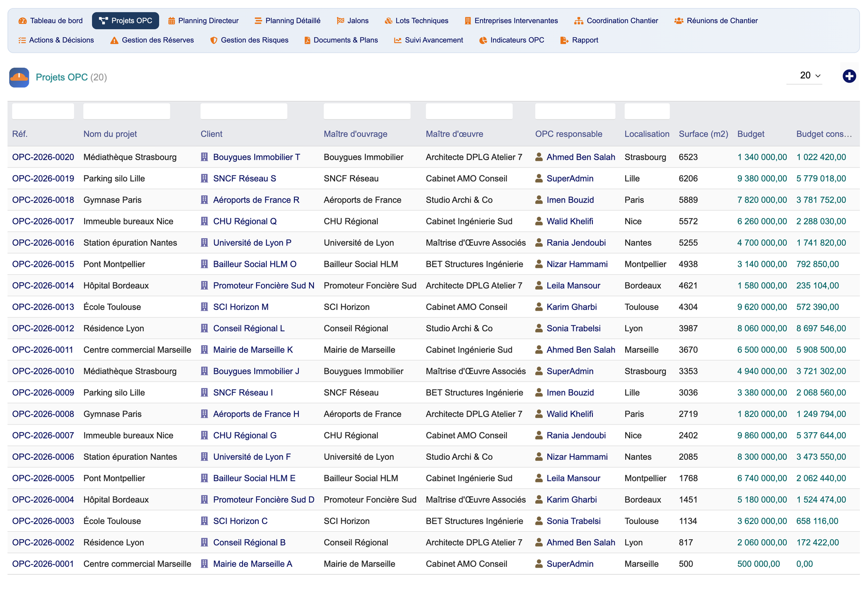
Task: Click building icon beside Bailleur Social HLM O
Action: (204, 264)
